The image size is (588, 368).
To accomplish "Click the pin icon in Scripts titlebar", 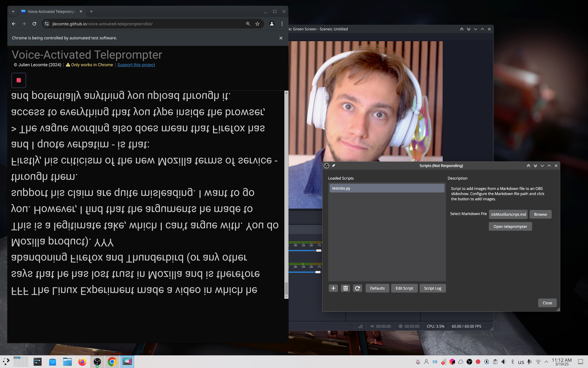I will pos(333,166).
